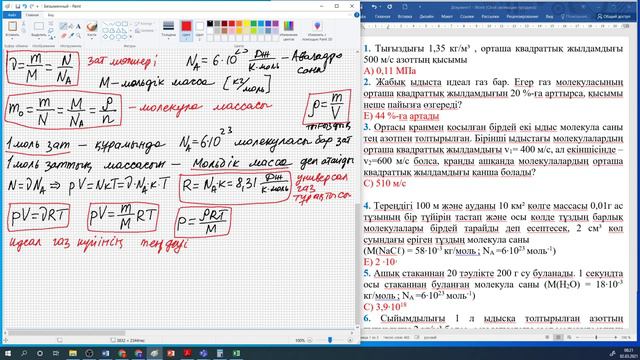Viewport: 640px width, 360px height.
Task: Open the shape Fill dropdown in Paint
Action: (144, 31)
